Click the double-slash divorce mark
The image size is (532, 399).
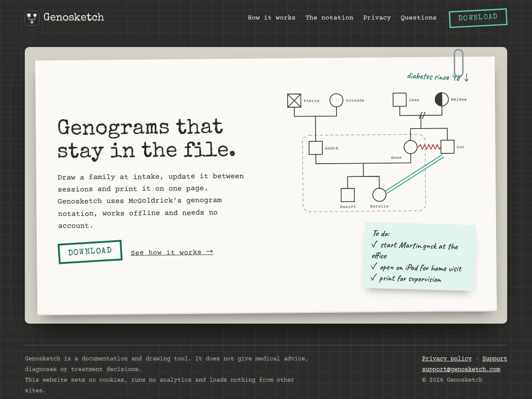click(422, 116)
